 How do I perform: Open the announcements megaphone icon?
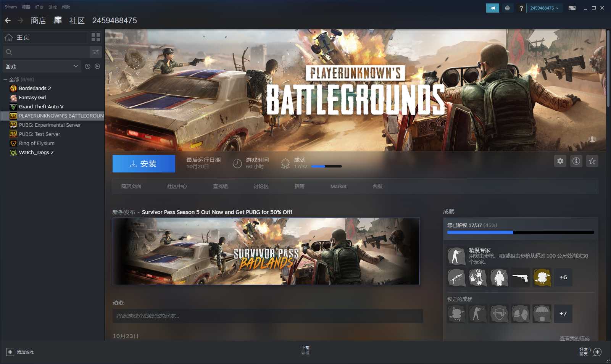click(x=492, y=8)
